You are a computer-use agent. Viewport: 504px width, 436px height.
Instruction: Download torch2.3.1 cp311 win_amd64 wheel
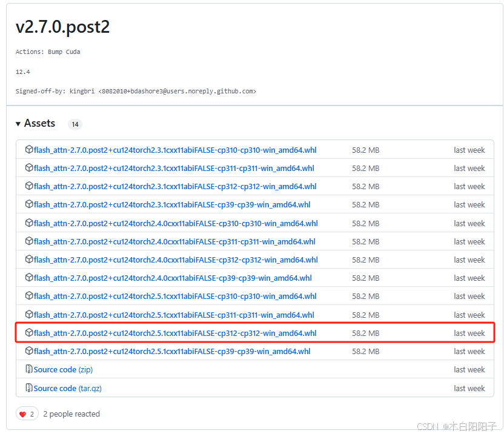[x=174, y=169]
